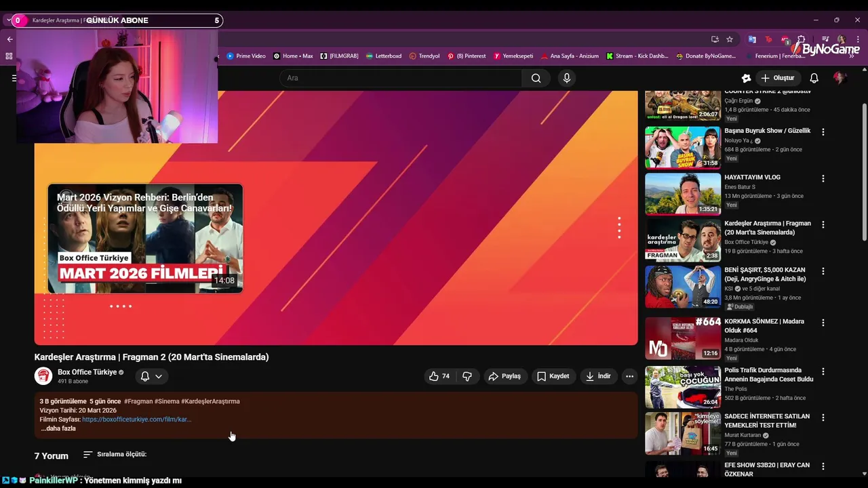The image size is (868, 488).
Task: Click the #Fragman hashtag
Action: [138, 401]
